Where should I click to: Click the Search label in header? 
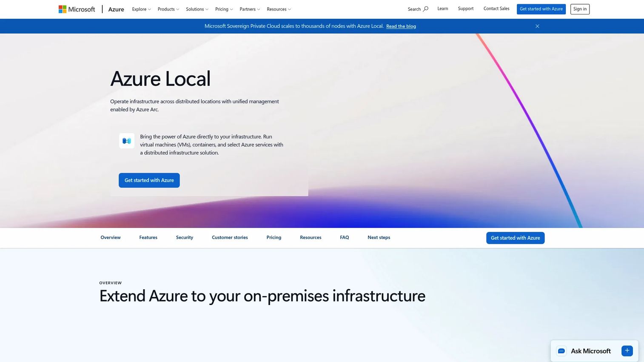tap(414, 9)
